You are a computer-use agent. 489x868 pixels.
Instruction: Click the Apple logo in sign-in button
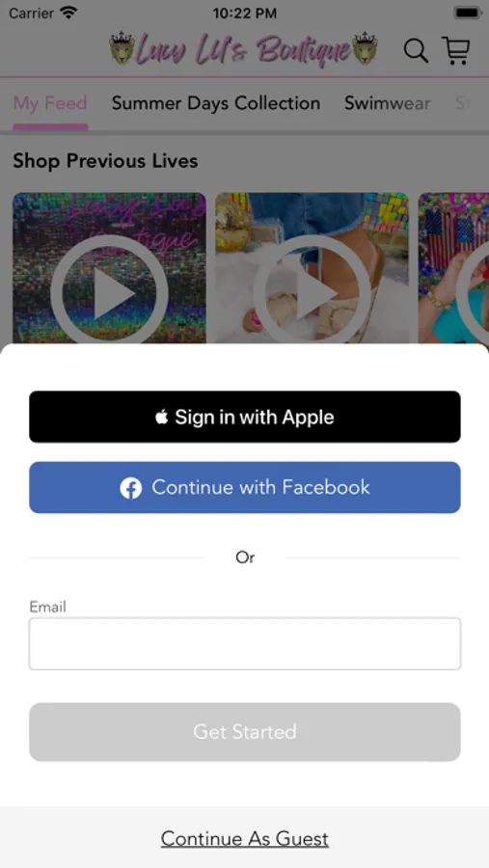(162, 417)
